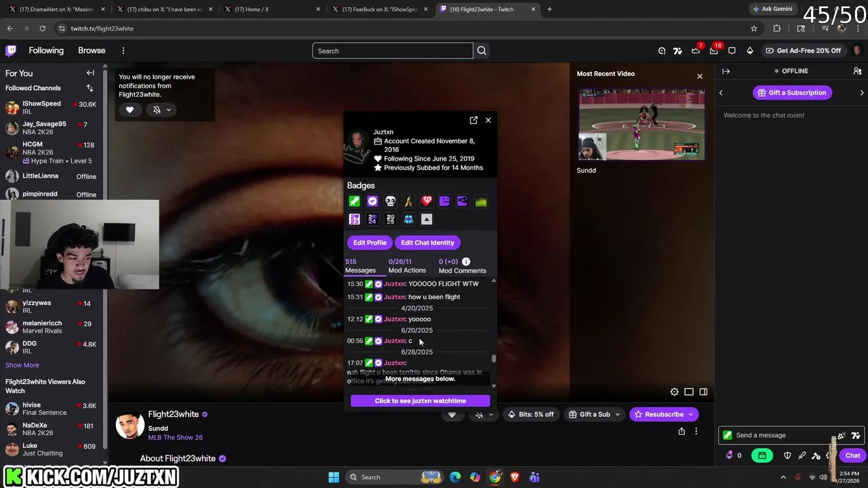This screenshot has width=868, height=488.
Task: Show hidden system tray icons
Action: [783, 477]
